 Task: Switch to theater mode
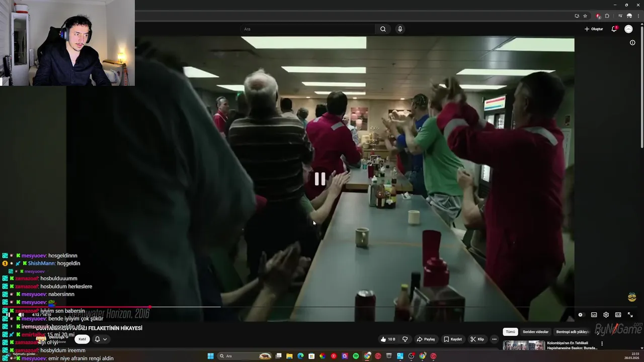pos(618,315)
